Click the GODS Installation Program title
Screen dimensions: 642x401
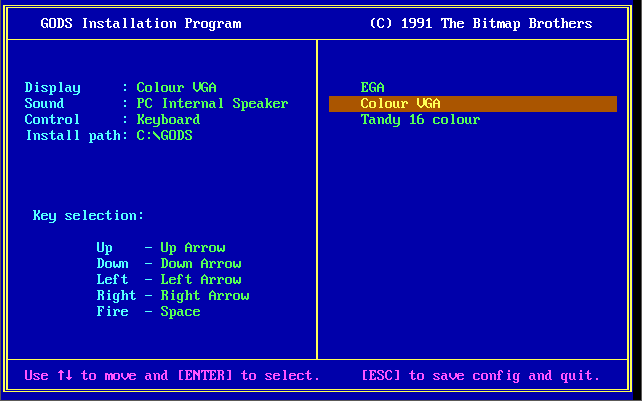[140, 24]
